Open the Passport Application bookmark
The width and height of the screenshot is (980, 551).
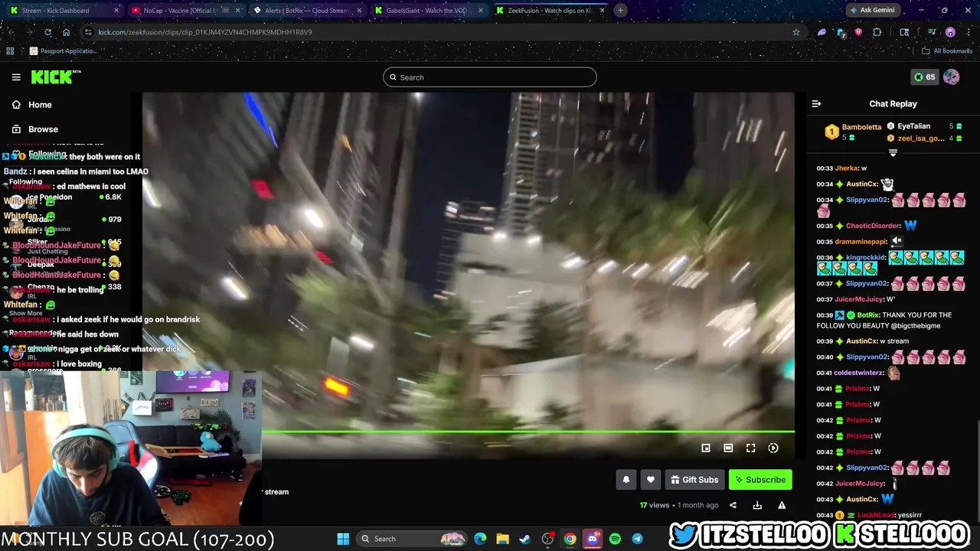click(x=64, y=51)
